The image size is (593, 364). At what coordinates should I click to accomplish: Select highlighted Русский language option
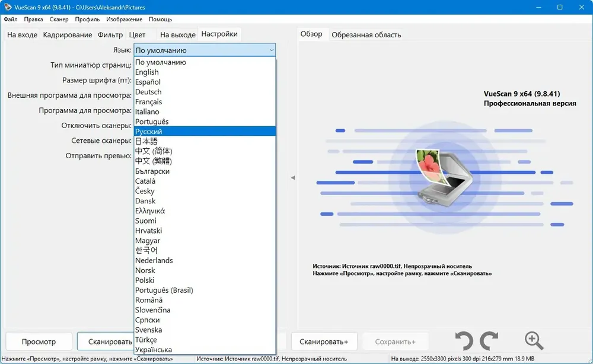point(205,131)
